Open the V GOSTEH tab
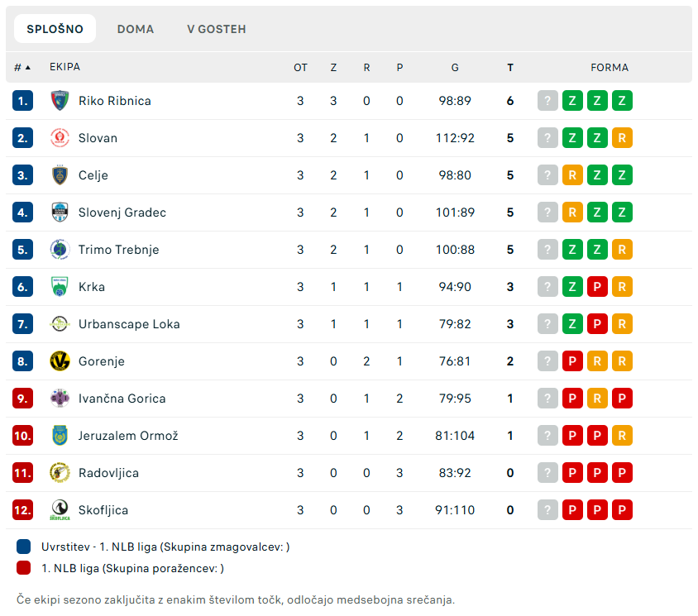The image size is (698, 616). [x=217, y=29]
